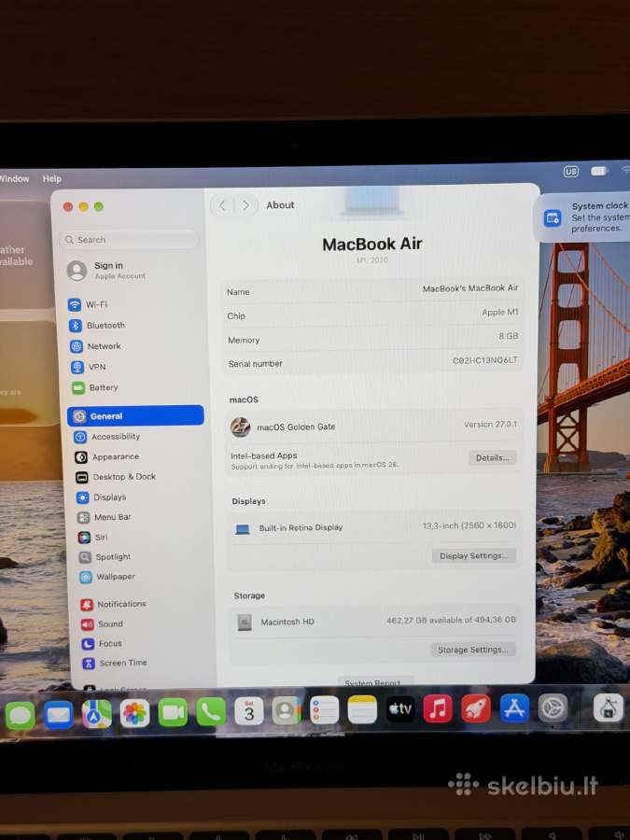The width and height of the screenshot is (630, 840).
Task: Click the System clock notification
Action: [x=582, y=217]
